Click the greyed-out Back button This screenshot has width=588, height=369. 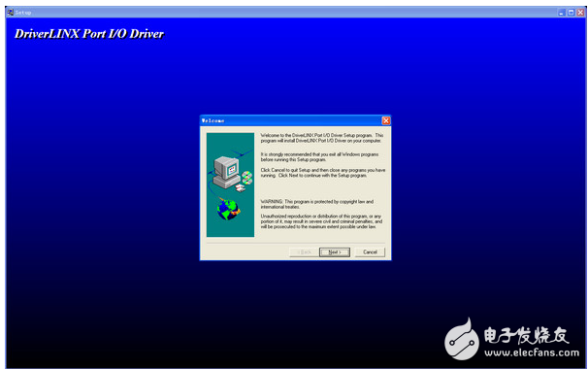click(305, 252)
